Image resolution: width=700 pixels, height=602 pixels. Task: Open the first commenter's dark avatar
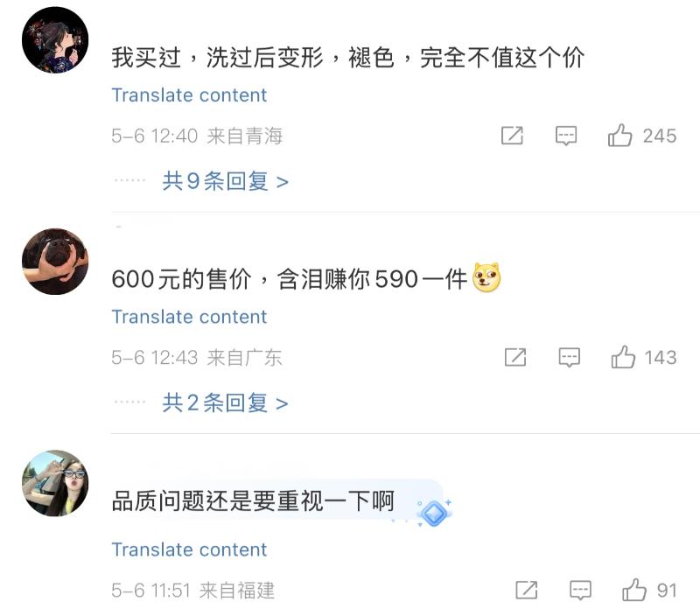tap(55, 40)
